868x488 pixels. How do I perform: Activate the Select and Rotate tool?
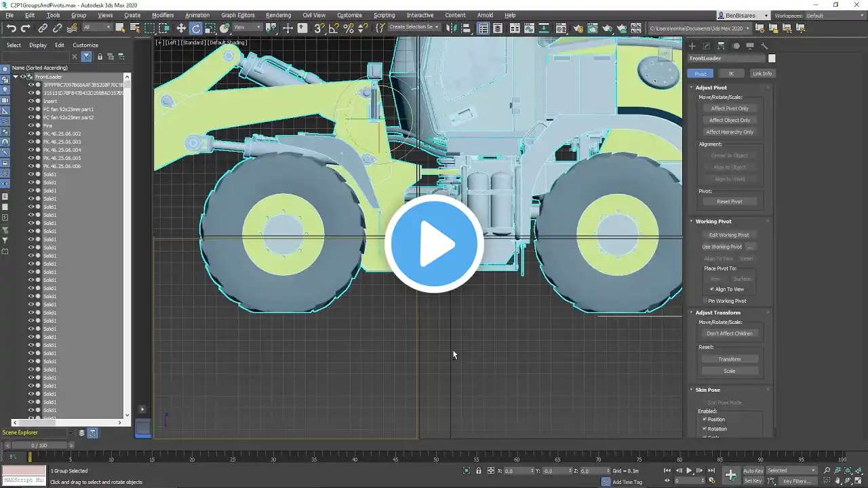click(x=196, y=28)
